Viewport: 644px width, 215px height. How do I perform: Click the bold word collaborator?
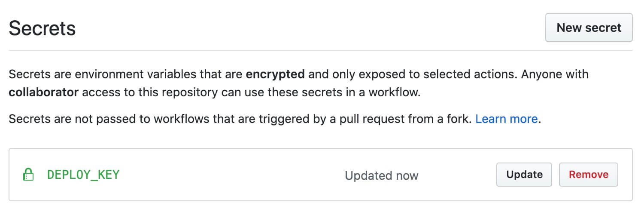[43, 92]
